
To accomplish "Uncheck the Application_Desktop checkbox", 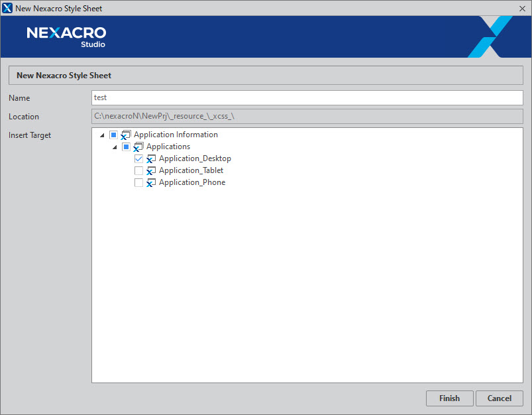I will tap(138, 159).
